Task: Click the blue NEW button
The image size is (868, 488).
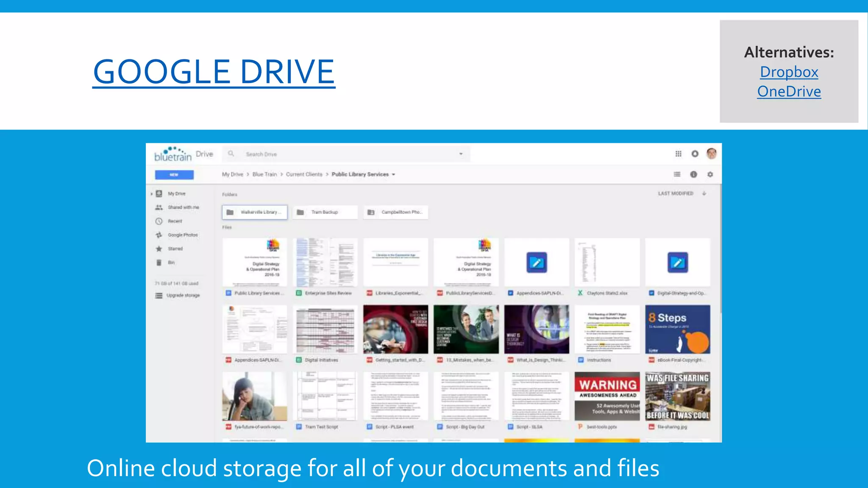Action: click(x=174, y=175)
